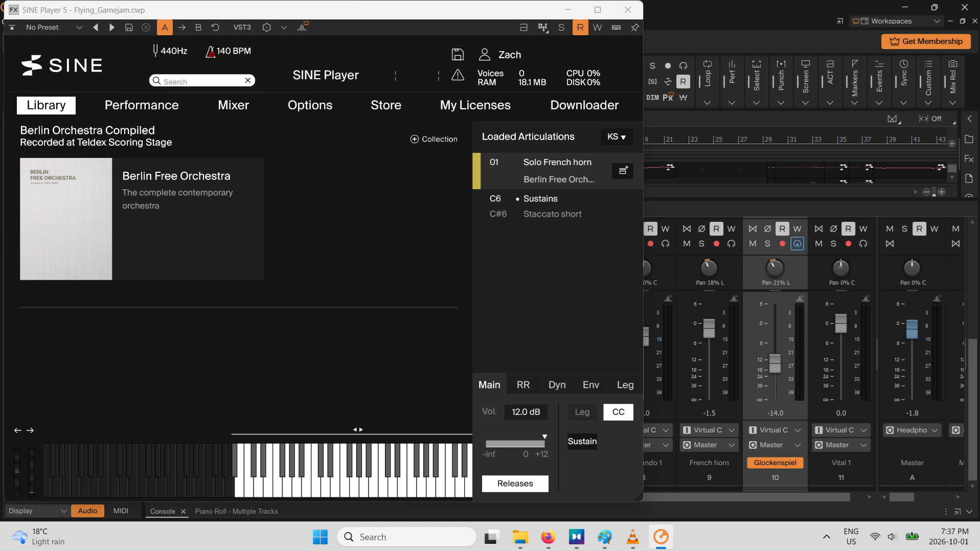The height and width of the screenshot is (551, 980).
Task: Toggle preset A button in plugin toolbar
Action: click(165, 28)
